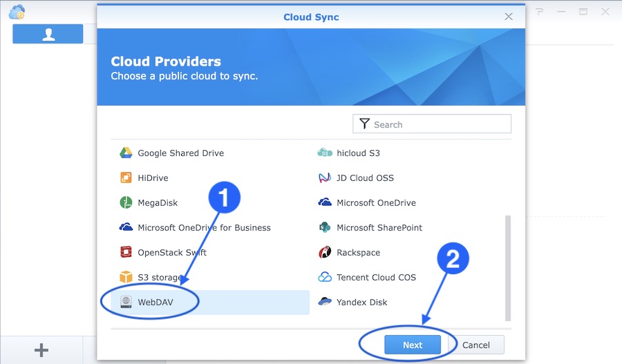
Task: Select Microsoft SharePoint label
Action: 379,228
